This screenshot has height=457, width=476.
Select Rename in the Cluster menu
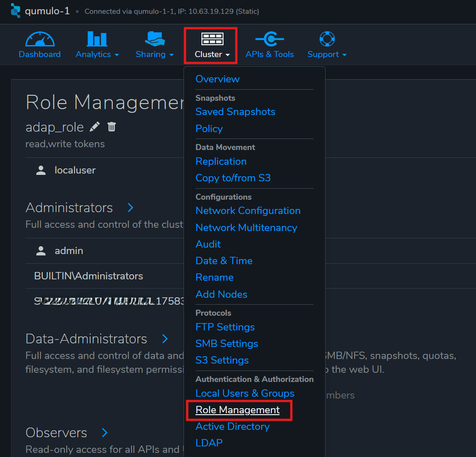(214, 278)
